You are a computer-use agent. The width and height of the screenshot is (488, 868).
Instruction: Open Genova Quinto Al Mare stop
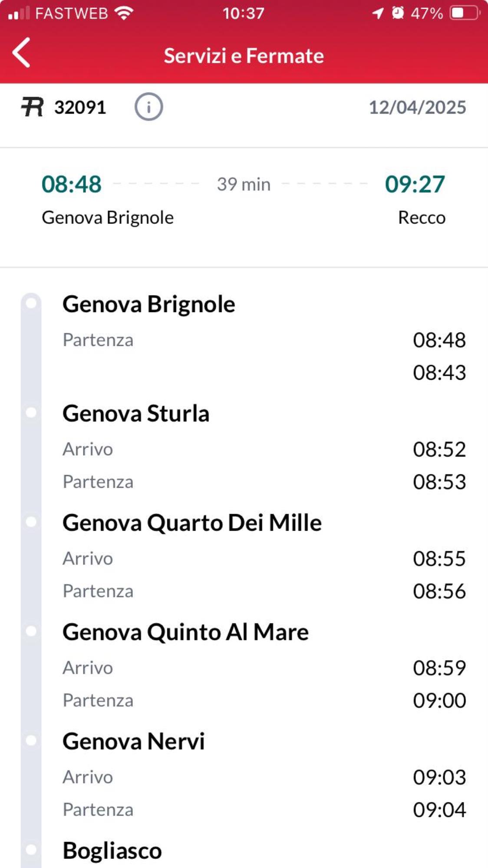coord(185,632)
